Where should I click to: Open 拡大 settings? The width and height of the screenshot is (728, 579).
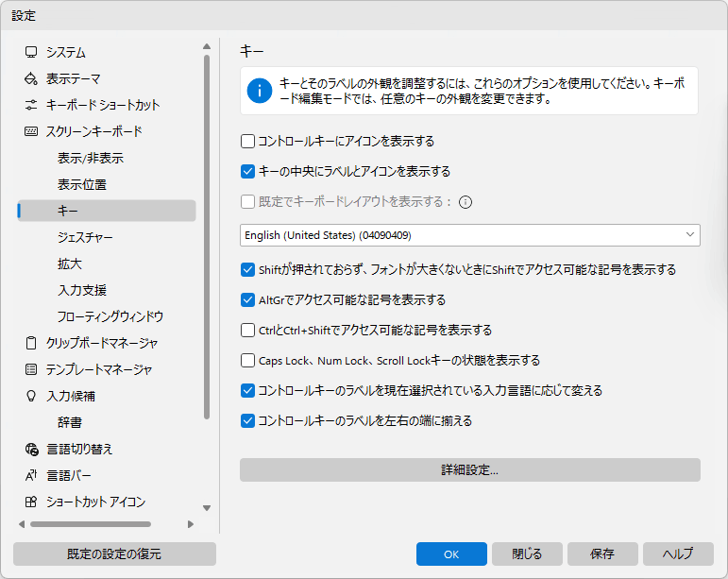click(x=70, y=264)
